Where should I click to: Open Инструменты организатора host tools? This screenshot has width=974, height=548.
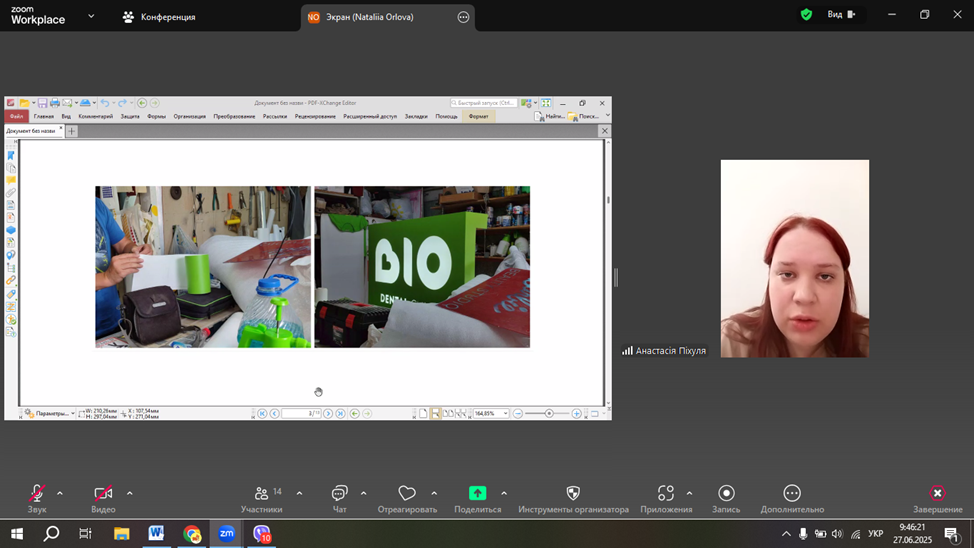pyautogui.click(x=573, y=499)
